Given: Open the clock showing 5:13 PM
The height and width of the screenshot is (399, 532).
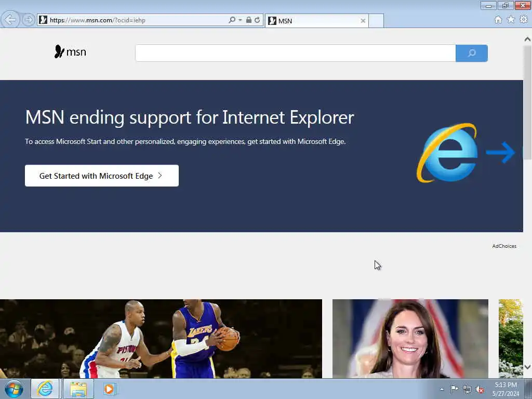Looking at the screenshot, I should coord(506,389).
